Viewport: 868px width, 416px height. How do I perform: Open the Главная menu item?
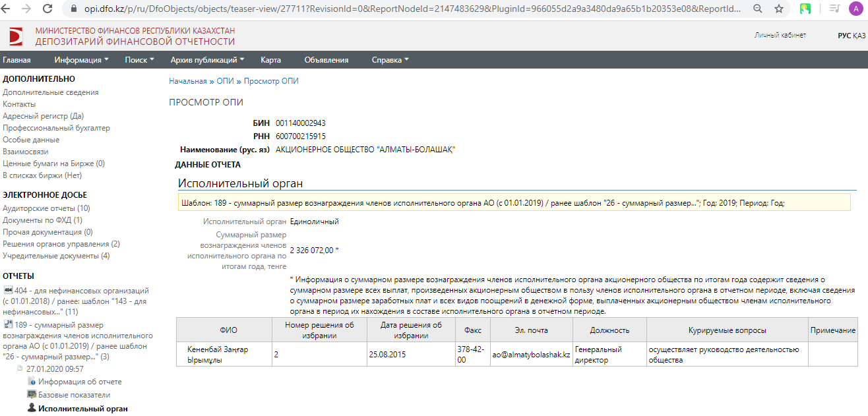point(16,60)
